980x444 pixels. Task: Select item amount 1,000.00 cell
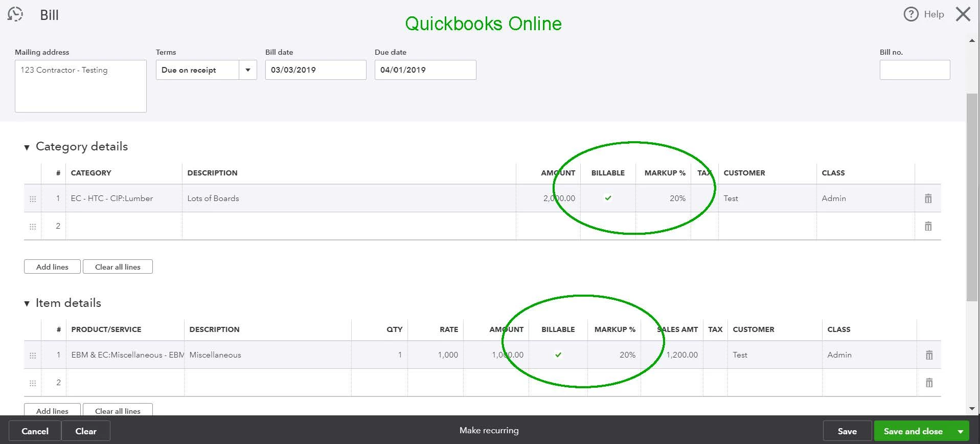pyautogui.click(x=496, y=355)
